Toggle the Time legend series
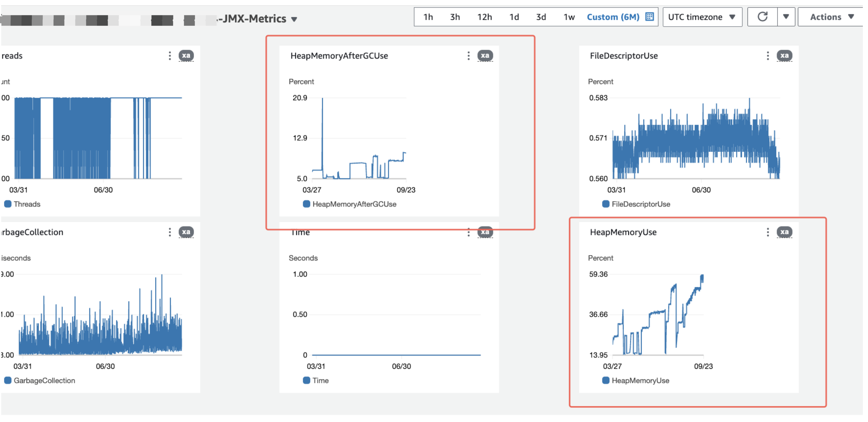 click(x=316, y=380)
